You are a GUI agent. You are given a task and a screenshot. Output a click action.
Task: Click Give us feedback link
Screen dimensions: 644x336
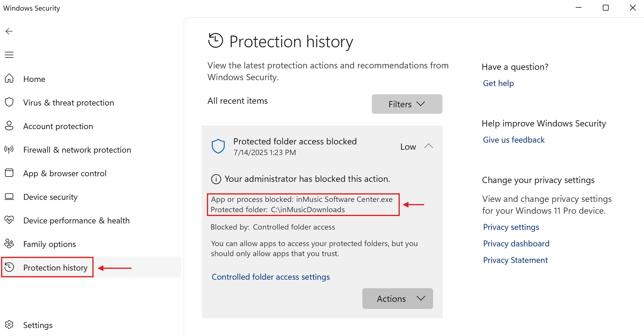tap(513, 140)
